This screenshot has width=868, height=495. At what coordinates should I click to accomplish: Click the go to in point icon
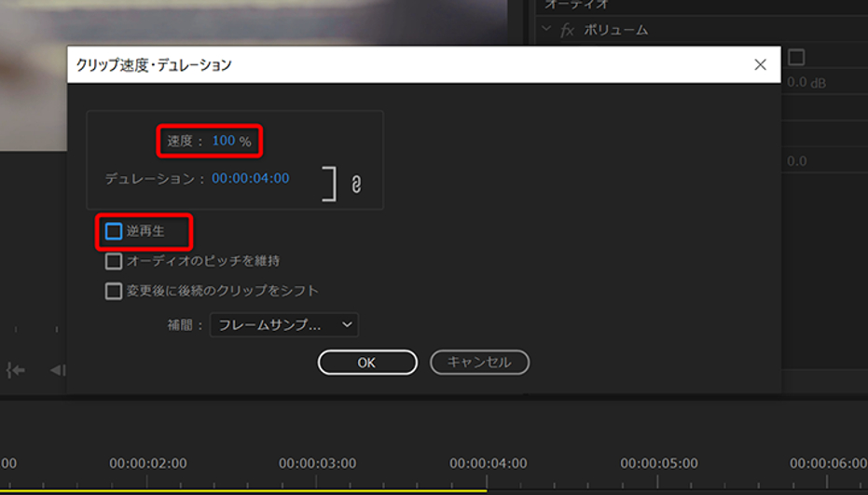[16, 370]
